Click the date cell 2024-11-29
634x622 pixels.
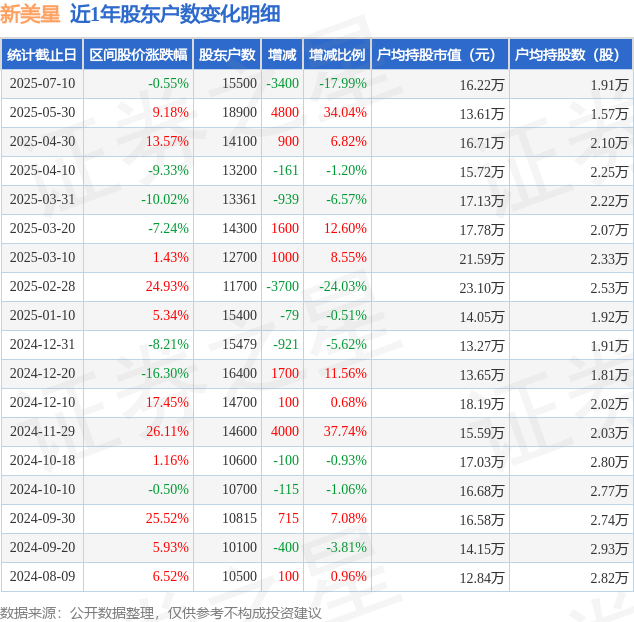tap(42, 432)
